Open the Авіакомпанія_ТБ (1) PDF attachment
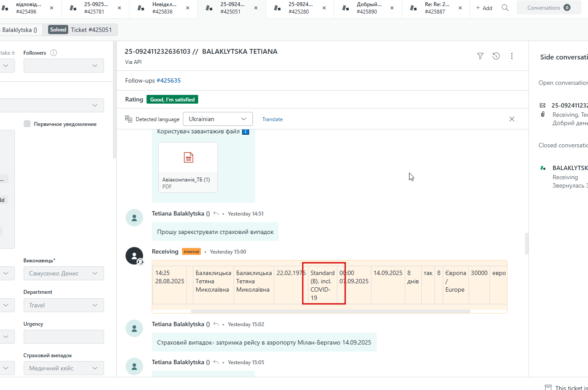Screen dimensions: 588x390 (188, 167)
